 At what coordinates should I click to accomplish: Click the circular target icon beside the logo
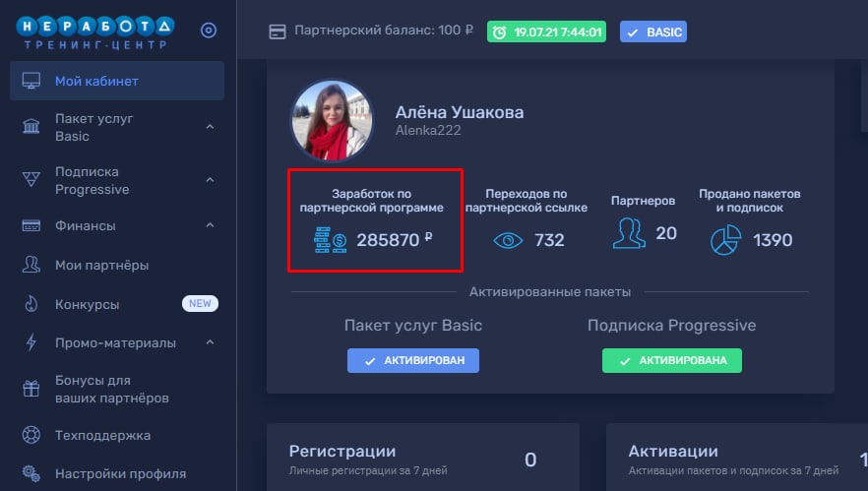click(x=209, y=31)
